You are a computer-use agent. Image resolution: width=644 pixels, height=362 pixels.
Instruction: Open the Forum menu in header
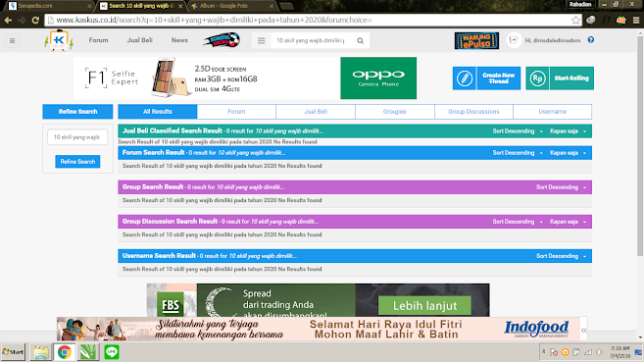click(x=99, y=40)
